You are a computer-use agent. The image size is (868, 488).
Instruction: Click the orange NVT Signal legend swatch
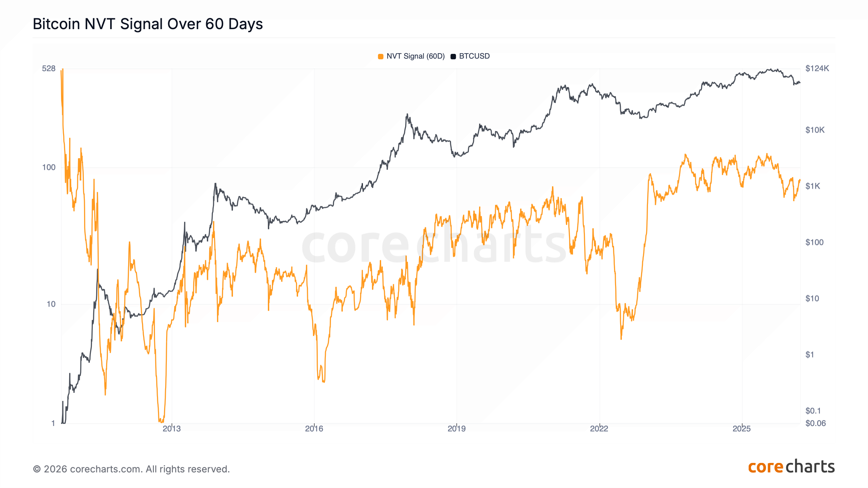(x=380, y=56)
